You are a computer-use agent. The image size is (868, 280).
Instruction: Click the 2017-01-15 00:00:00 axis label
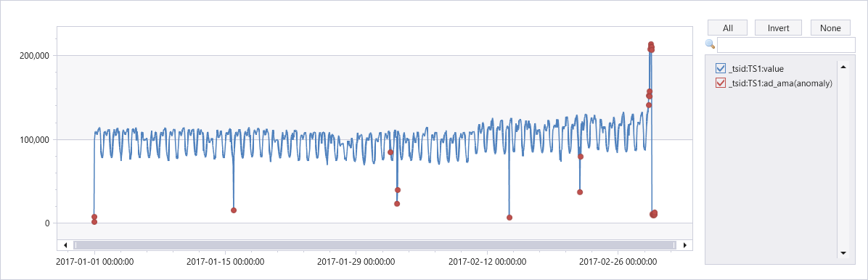tap(225, 262)
